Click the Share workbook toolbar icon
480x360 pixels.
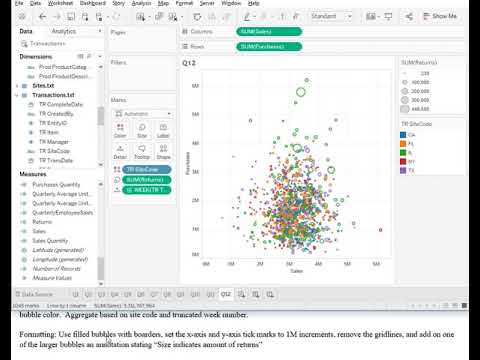click(x=409, y=16)
